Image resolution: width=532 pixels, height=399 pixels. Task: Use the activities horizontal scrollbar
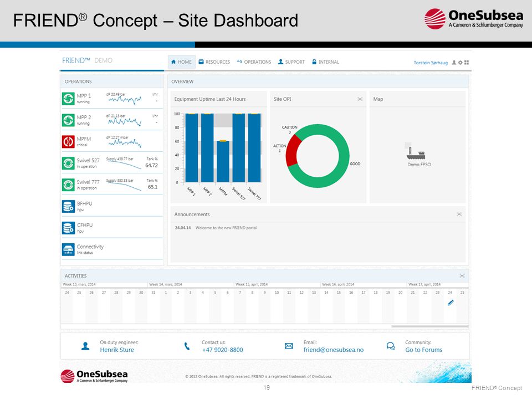point(430,326)
